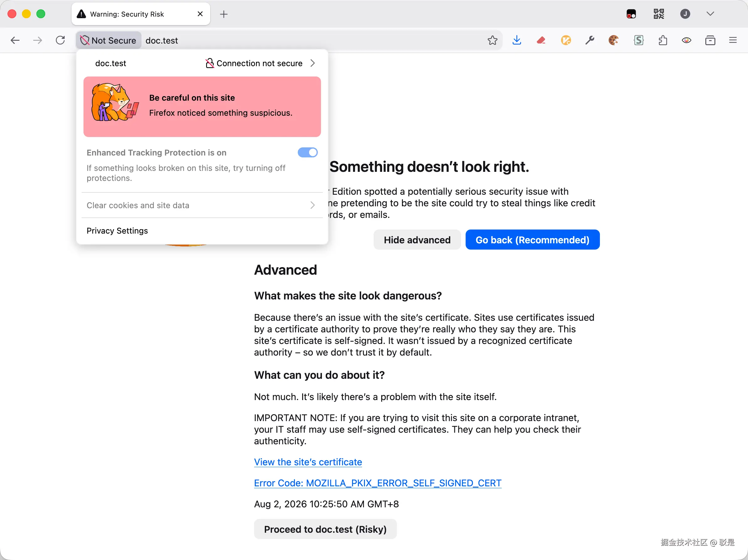Click the Not Secure shield button
Viewport: 748px width, 560px height.
109,40
